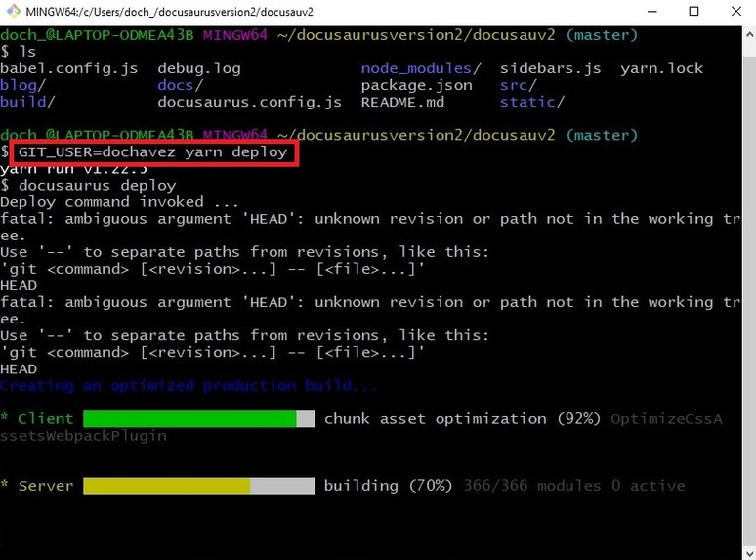Click 'building (70%)' status text
756x560 pixels.
[x=388, y=486]
